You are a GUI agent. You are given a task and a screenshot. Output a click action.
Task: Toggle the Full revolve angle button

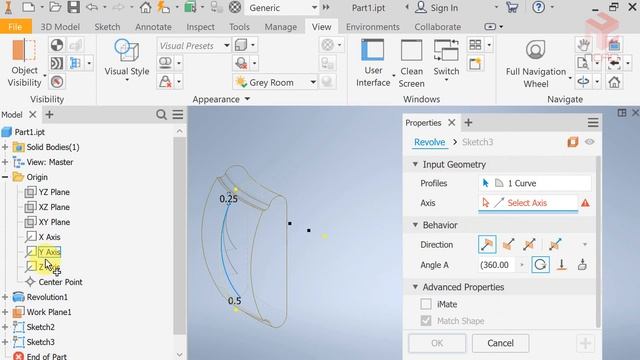(x=540, y=265)
